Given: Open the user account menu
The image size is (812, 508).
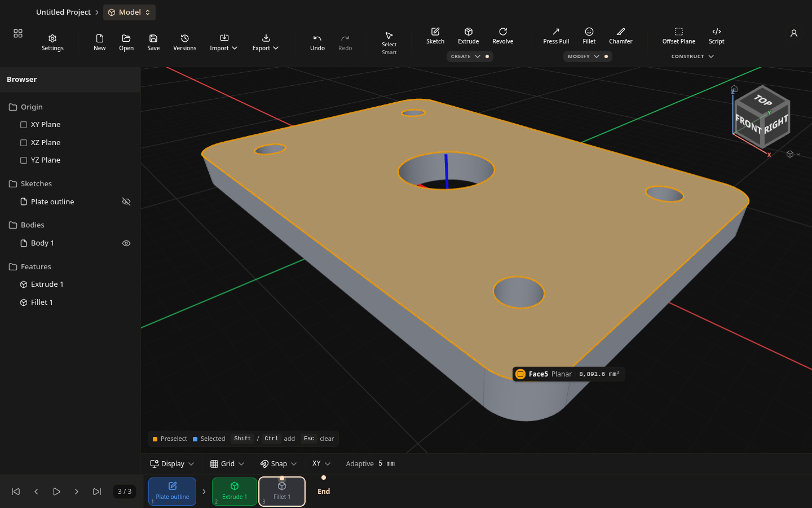Looking at the screenshot, I should pos(794,34).
